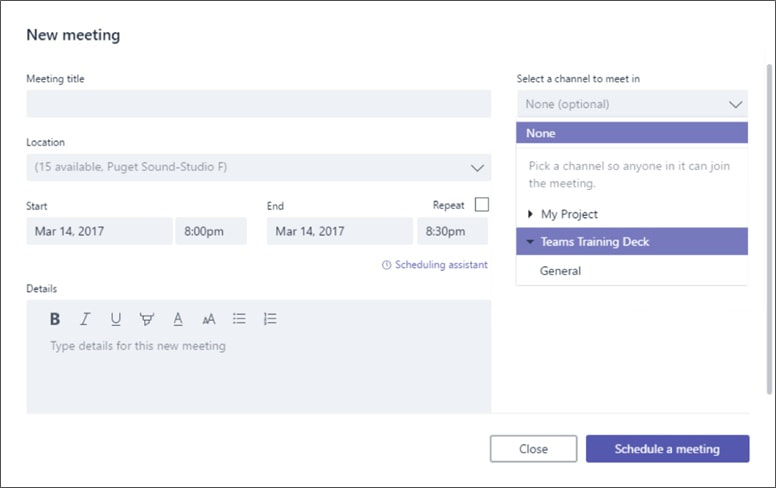This screenshot has width=776, height=488.
Task: Expand the My Project team
Action: [x=530, y=214]
